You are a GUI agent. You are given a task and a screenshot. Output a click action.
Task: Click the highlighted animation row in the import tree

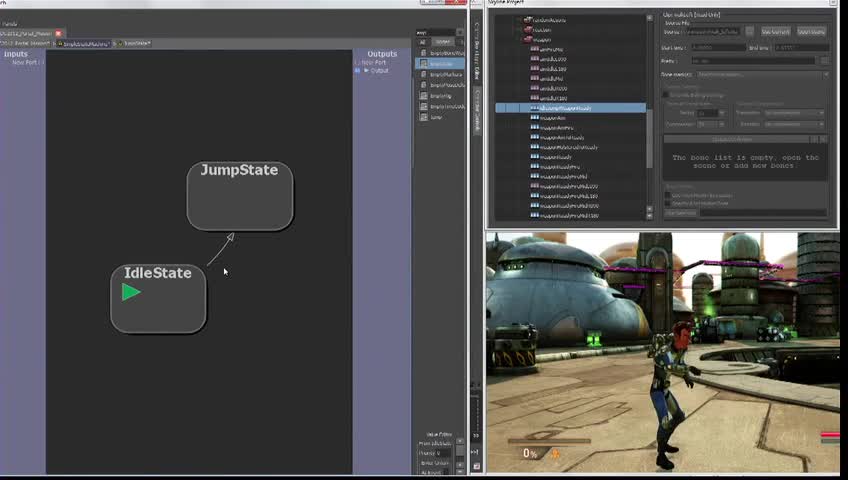point(571,108)
